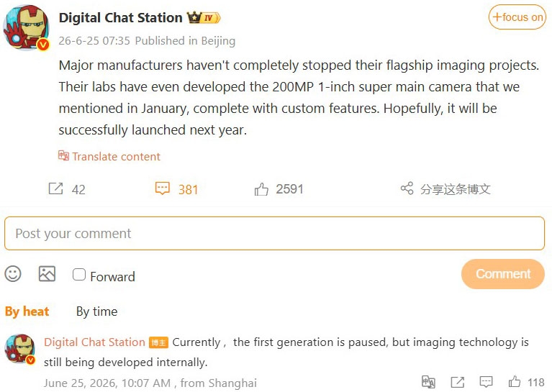This screenshot has height=392, width=552.
Task: Sort comments By time
Action: point(97,311)
